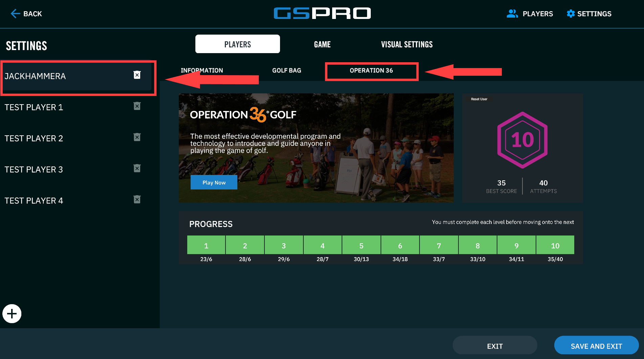Remove TEST PLAYER 4 with trash icon
Screen dimensions: 644x359
[137, 200]
